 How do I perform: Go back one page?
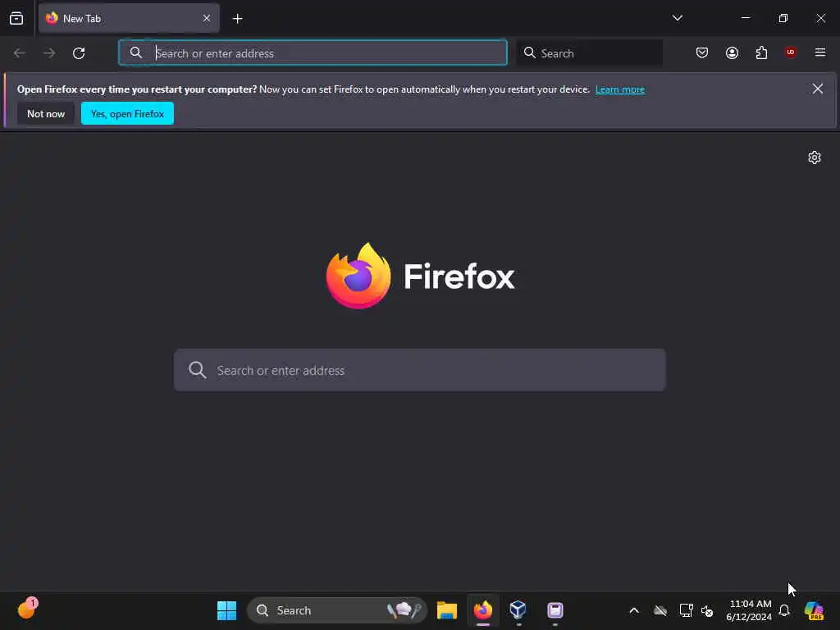pyautogui.click(x=20, y=53)
